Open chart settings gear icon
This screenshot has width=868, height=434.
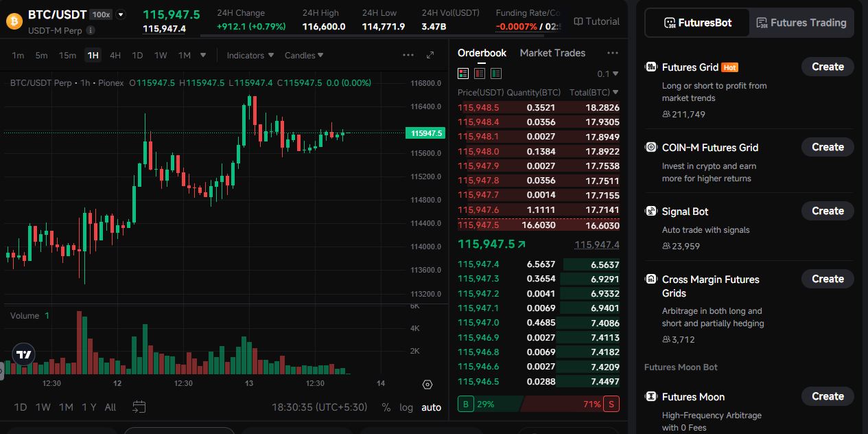pos(427,385)
